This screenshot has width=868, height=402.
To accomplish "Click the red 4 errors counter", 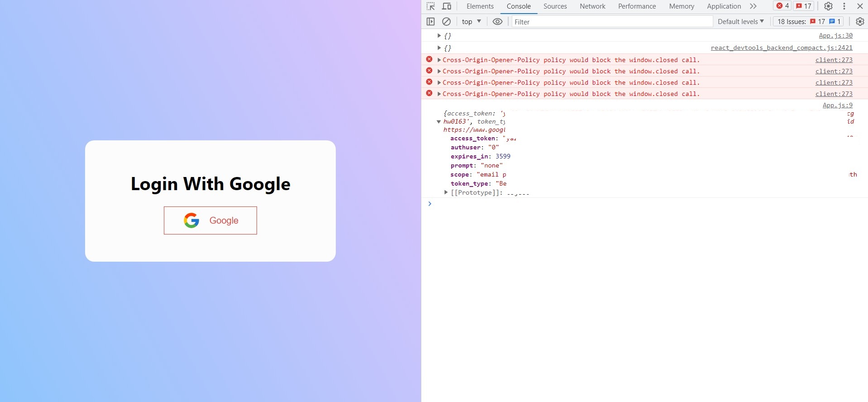I will click(782, 6).
